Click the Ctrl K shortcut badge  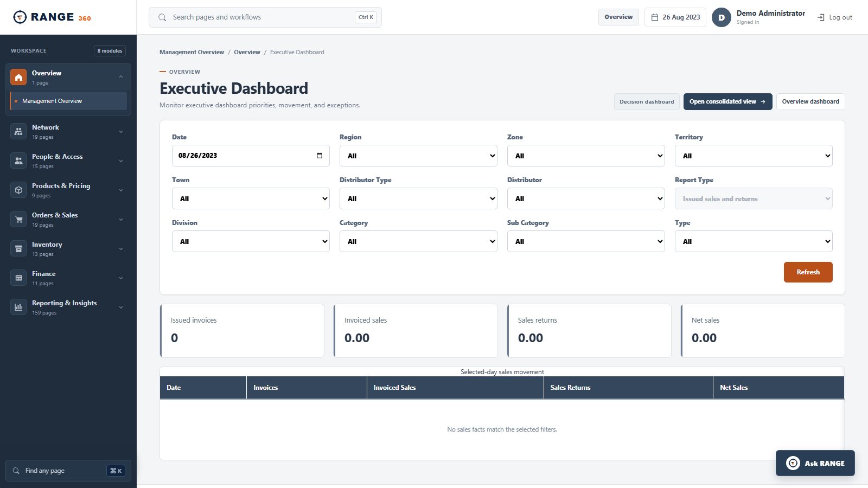tap(366, 17)
